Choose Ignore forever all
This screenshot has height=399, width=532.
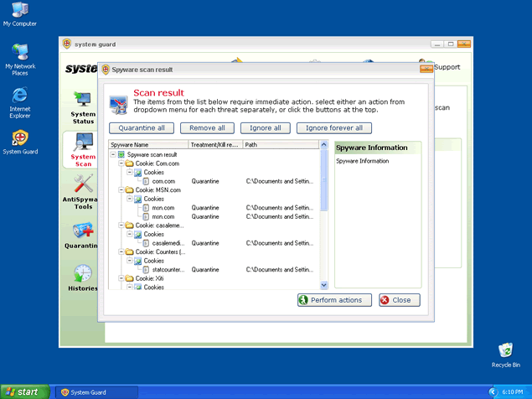pos(334,128)
